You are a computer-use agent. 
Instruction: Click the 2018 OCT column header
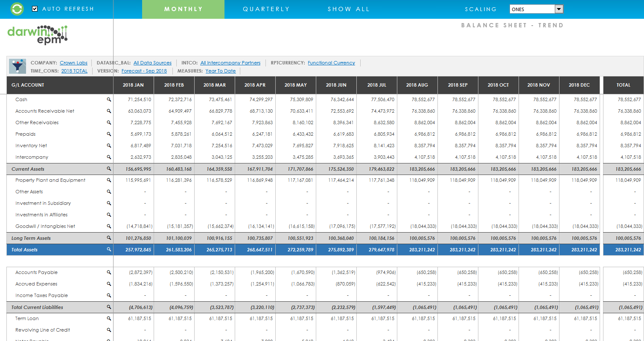[x=498, y=85]
